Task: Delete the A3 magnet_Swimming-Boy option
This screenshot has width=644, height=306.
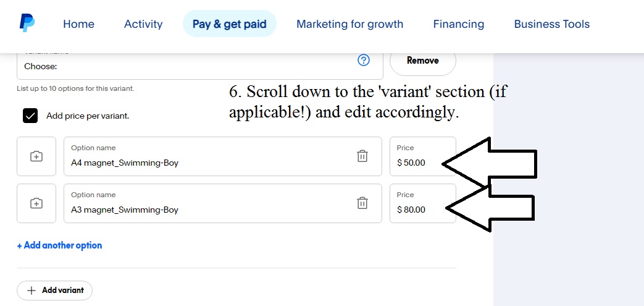Action: (x=362, y=203)
